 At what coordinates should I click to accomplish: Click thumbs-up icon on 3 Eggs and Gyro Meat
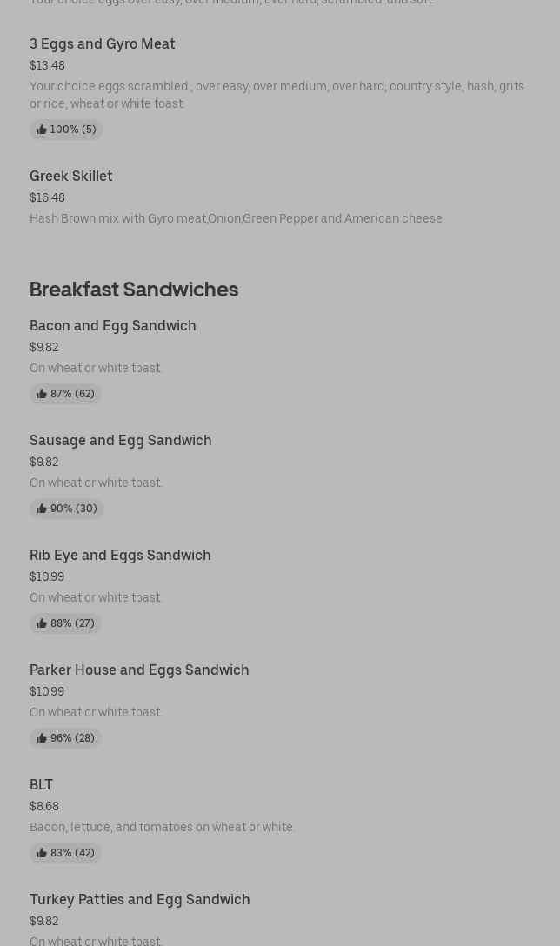42,130
